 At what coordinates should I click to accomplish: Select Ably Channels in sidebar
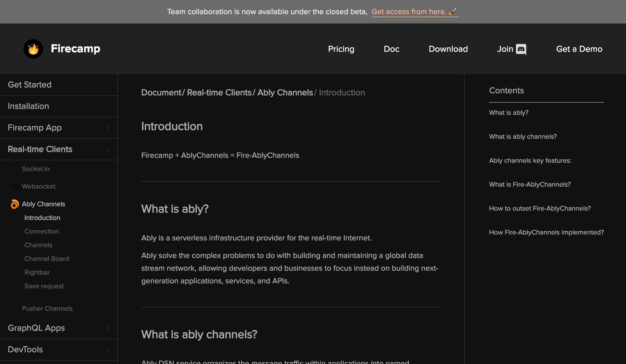pos(44,204)
